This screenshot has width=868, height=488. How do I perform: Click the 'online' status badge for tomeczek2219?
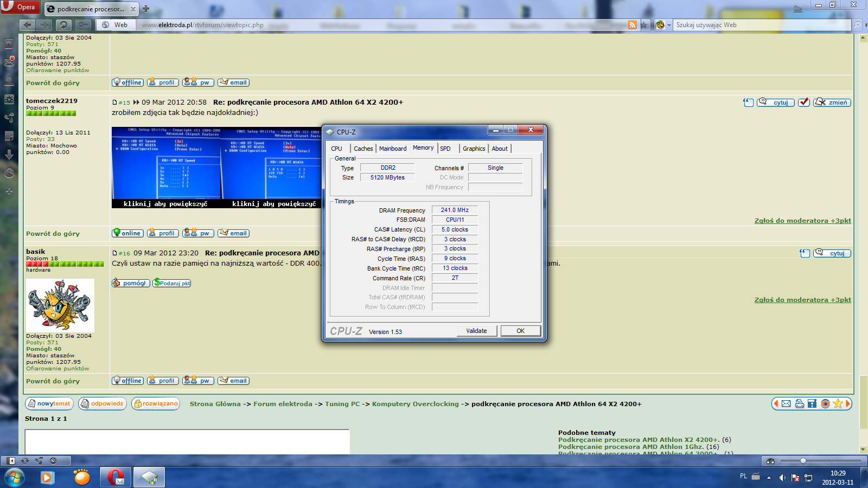pos(127,233)
